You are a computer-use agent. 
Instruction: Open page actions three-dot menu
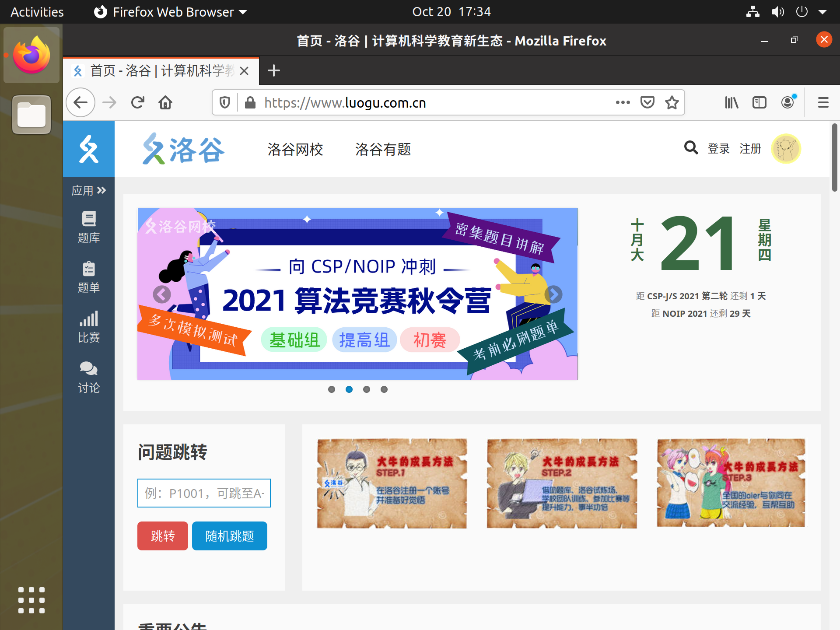tap(623, 103)
